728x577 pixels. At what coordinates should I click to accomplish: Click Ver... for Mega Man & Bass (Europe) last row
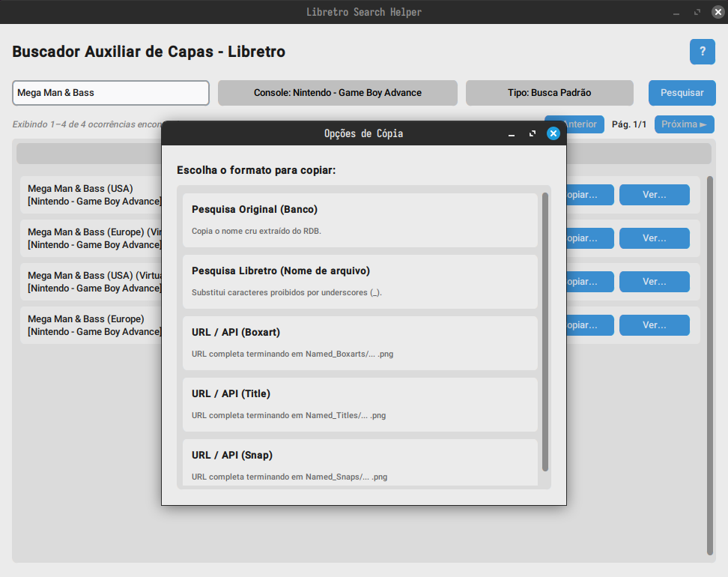(x=654, y=325)
